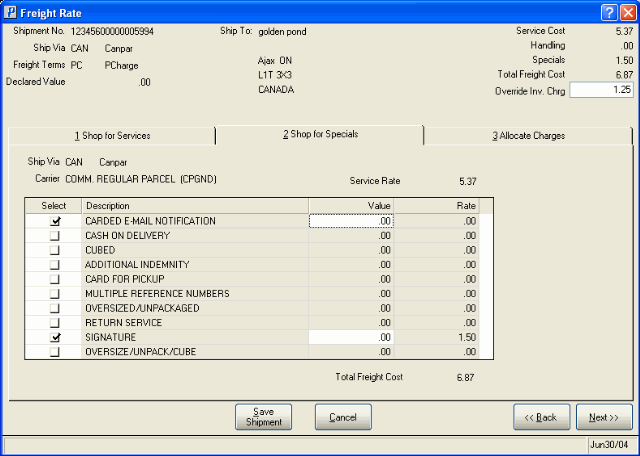Click the PCharge freight terms text
The width and height of the screenshot is (640, 456).
pos(121,66)
